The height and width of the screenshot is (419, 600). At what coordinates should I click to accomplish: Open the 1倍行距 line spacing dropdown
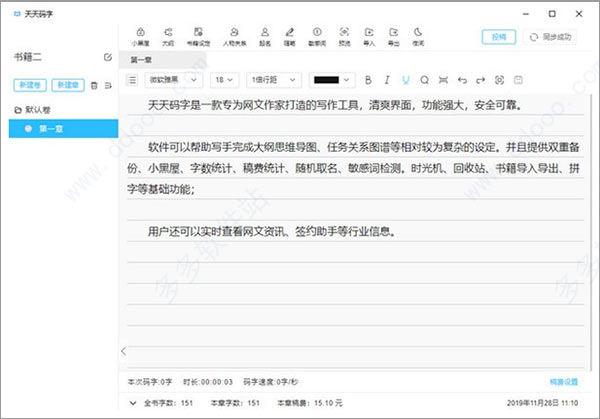point(274,80)
